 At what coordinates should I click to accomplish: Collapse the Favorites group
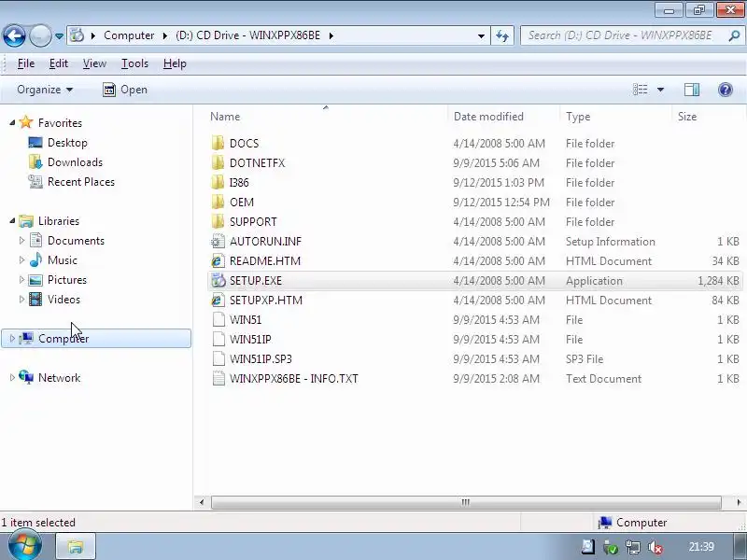click(12, 123)
